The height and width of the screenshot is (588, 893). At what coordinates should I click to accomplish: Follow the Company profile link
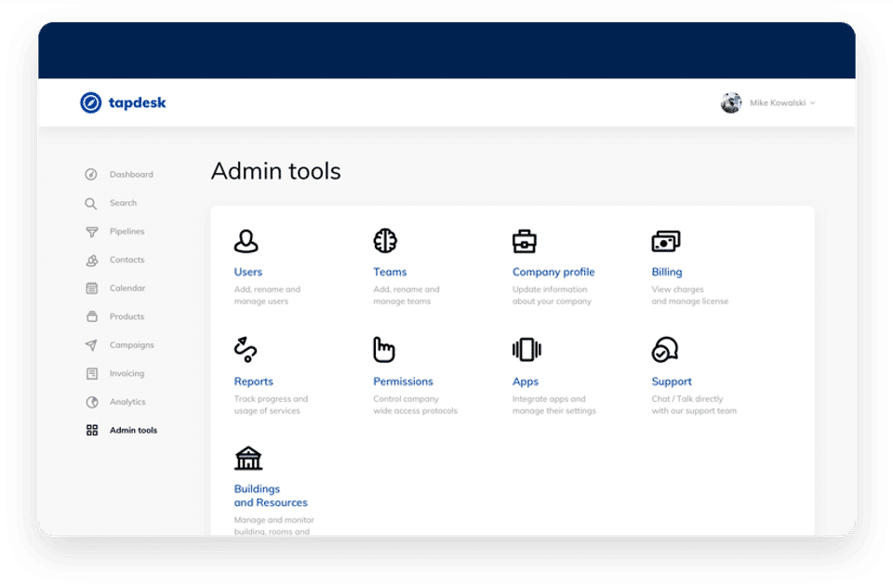(x=553, y=273)
